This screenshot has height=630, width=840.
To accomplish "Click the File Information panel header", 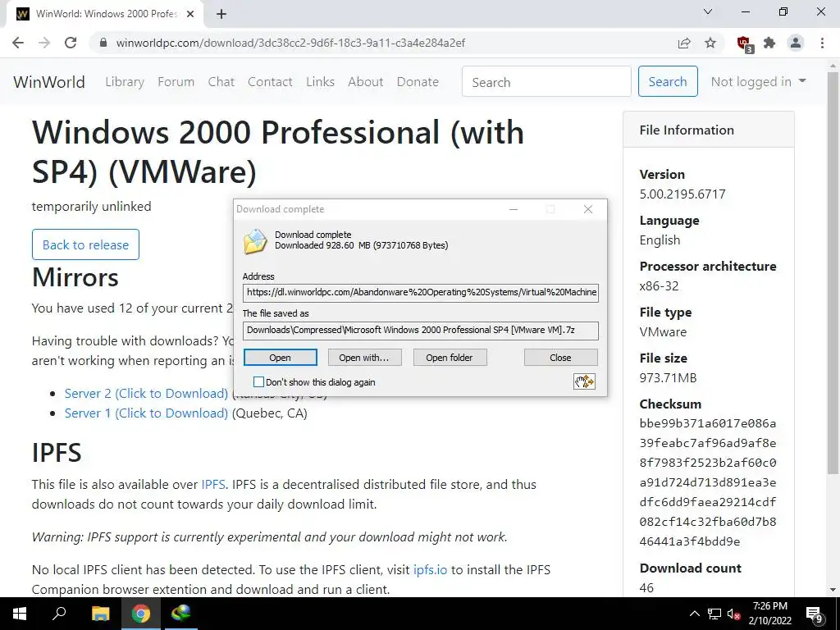I will [x=708, y=130].
